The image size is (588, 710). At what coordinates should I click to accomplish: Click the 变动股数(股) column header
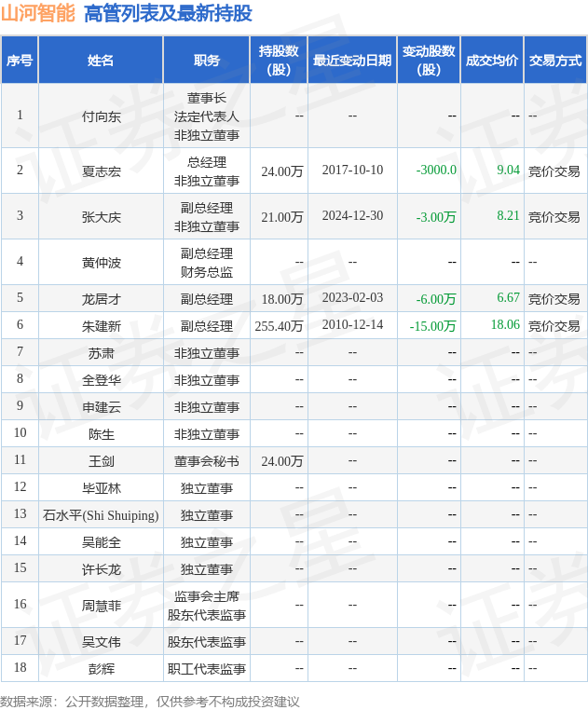(x=429, y=61)
